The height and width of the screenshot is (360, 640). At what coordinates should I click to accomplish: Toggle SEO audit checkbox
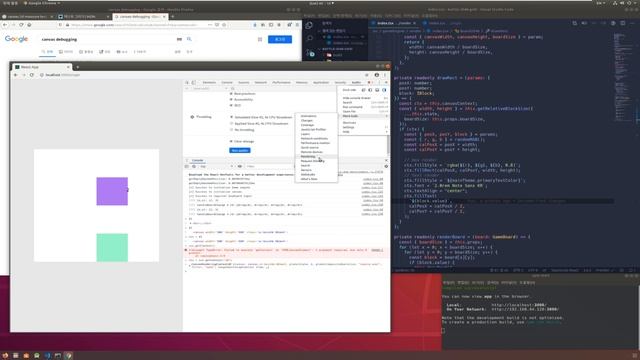coord(231,105)
